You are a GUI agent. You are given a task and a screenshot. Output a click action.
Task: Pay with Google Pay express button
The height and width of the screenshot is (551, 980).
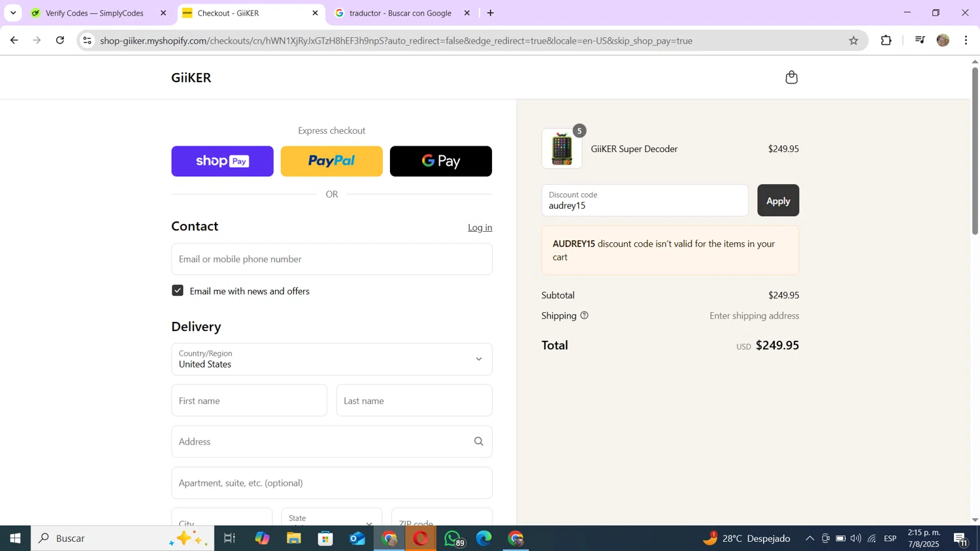pyautogui.click(x=441, y=161)
